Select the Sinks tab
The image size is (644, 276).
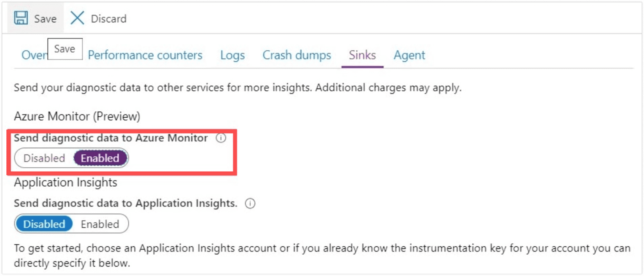pyautogui.click(x=362, y=55)
